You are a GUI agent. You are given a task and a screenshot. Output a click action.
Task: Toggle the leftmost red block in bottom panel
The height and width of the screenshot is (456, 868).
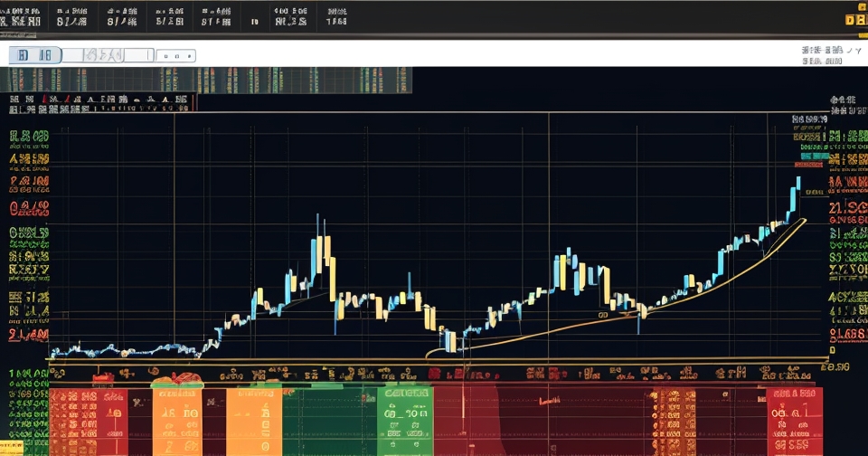(88, 421)
